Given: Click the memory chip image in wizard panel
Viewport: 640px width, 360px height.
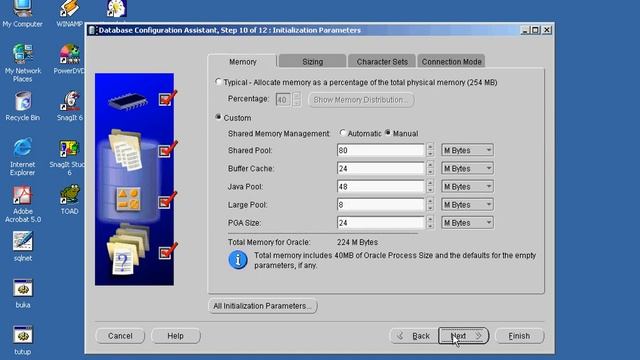Looking at the screenshot, I should click(x=128, y=101).
